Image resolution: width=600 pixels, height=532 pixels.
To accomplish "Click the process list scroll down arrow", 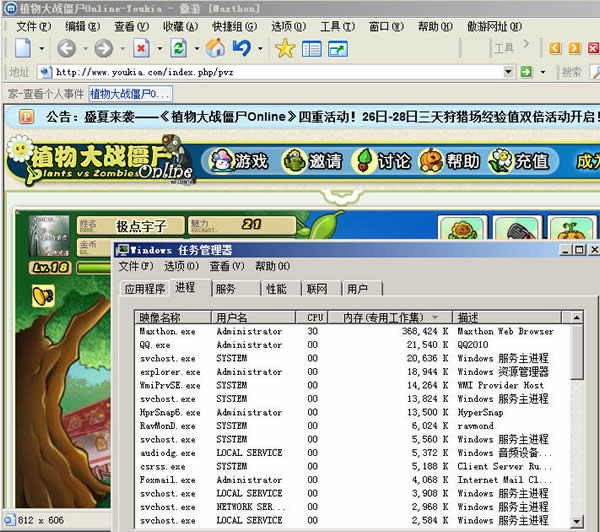I will (x=577, y=521).
